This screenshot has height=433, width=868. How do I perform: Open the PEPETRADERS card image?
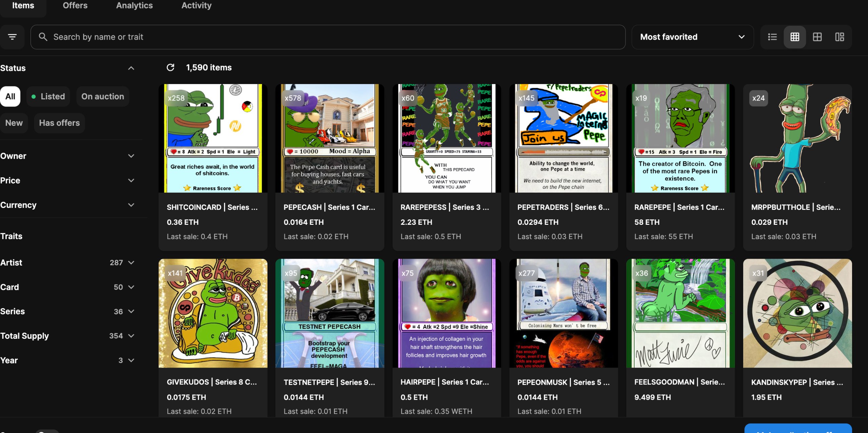tap(564, 138)
